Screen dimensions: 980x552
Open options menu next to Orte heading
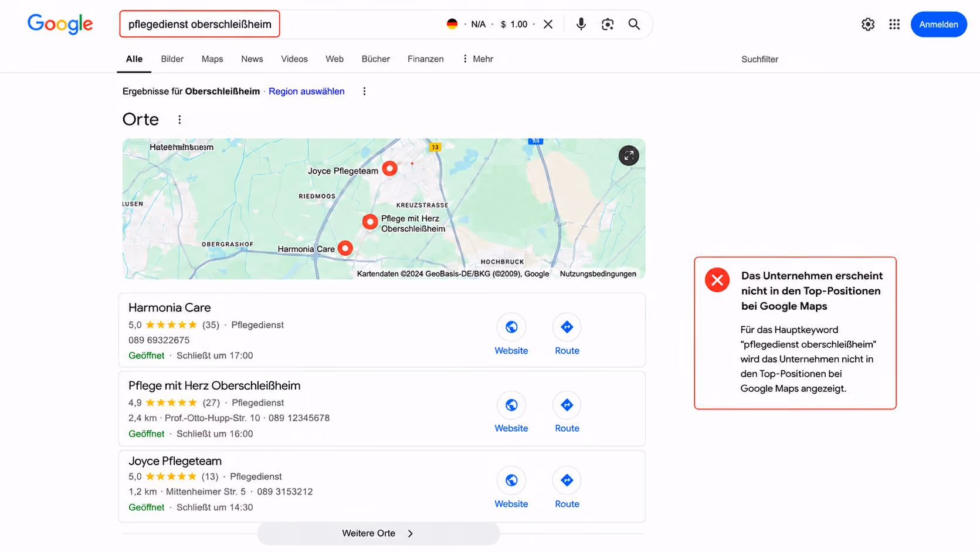click(179, 120)
